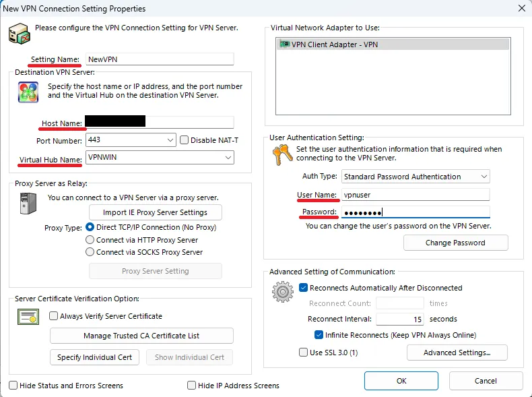
Task: Click the VPN server computer icon at top left
Action: click(x=20, y=33)
